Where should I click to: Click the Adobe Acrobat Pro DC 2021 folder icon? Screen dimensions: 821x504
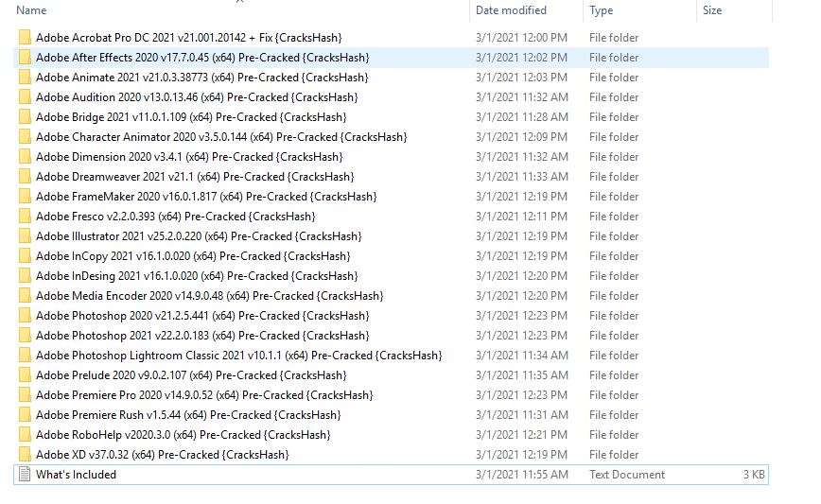tap(25, 38)
